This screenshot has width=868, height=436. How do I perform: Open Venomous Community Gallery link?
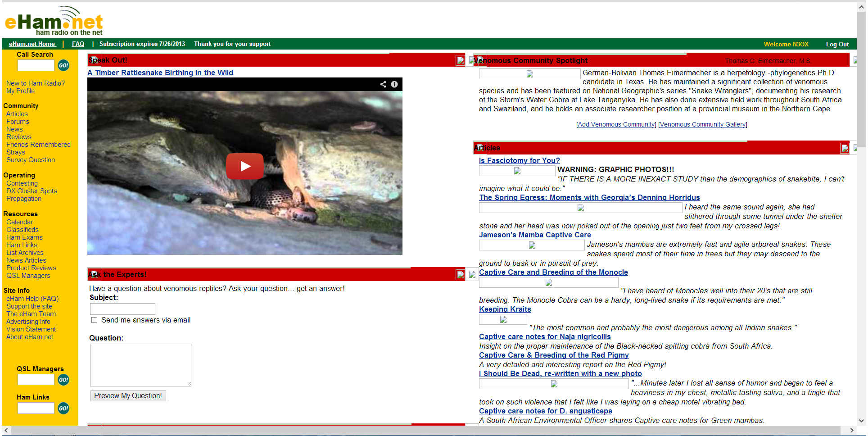click(702, 125)
